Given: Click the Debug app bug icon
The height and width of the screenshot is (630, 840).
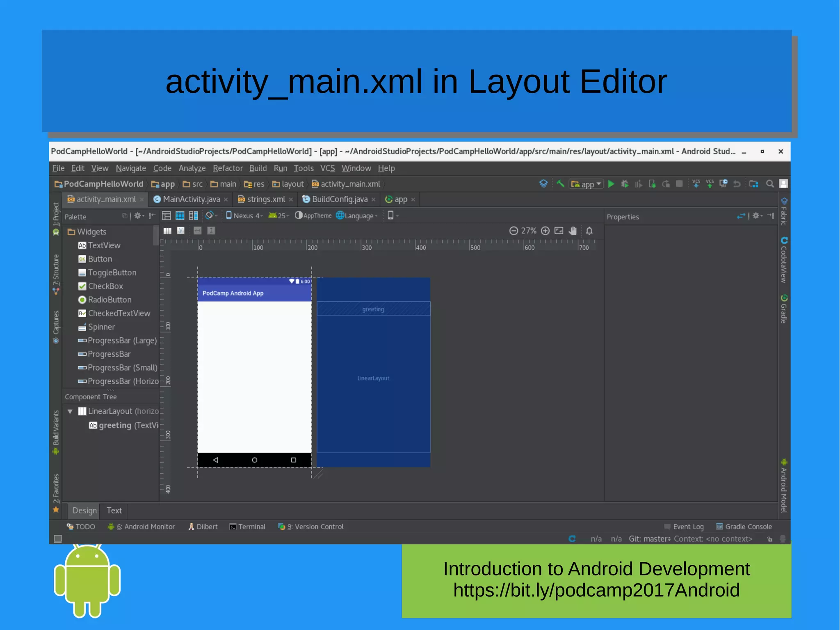Looking at the screenshot, I should coord(625,184).
